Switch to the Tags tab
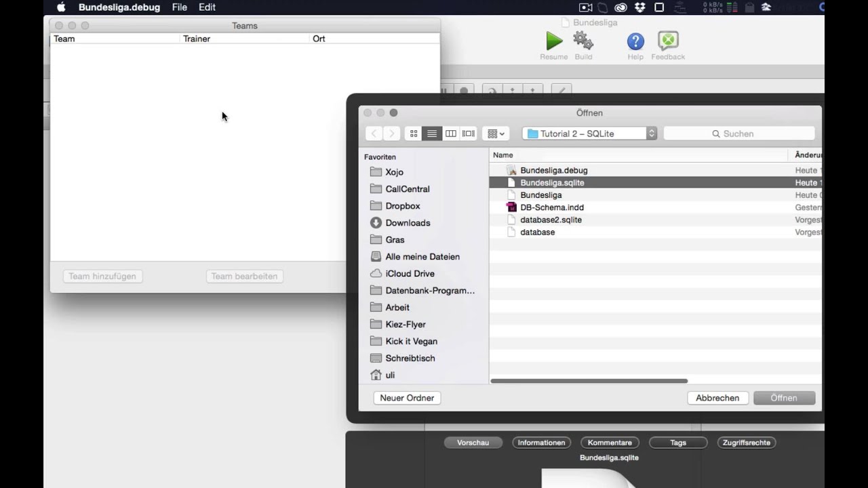The width and height of the screenshot is (868, 488). [678, 443]
